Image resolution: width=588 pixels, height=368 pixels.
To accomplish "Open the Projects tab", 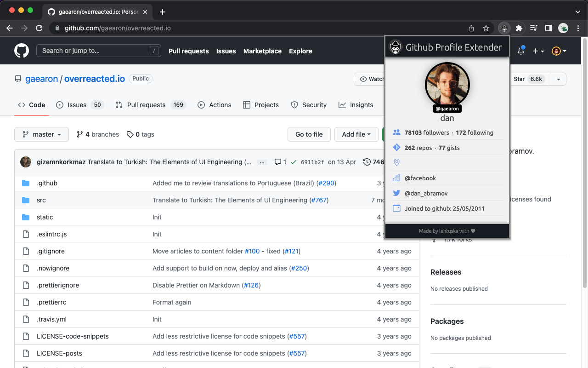I will pos(261,105).
